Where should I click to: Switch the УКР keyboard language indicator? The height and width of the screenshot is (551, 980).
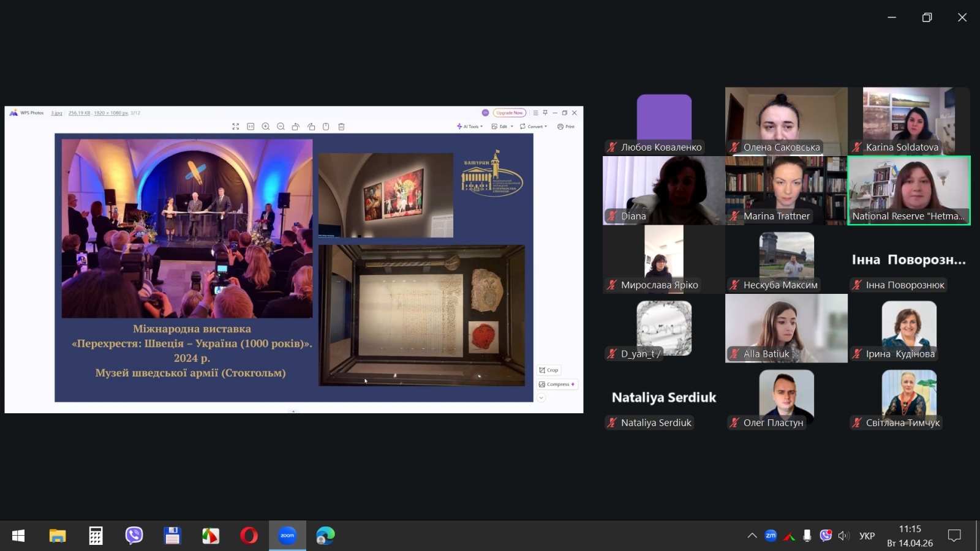coord(867,536)
